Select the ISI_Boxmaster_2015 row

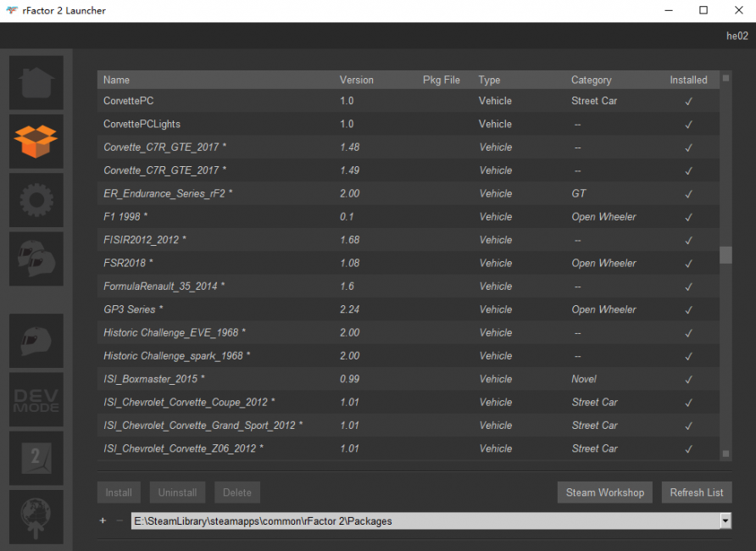click(x=409, y=379)
